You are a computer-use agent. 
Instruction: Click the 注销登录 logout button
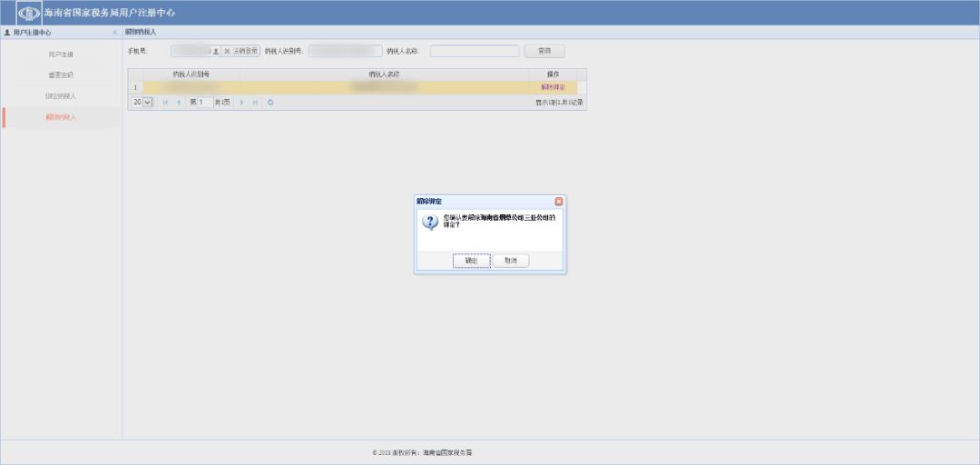click(241, 51)
